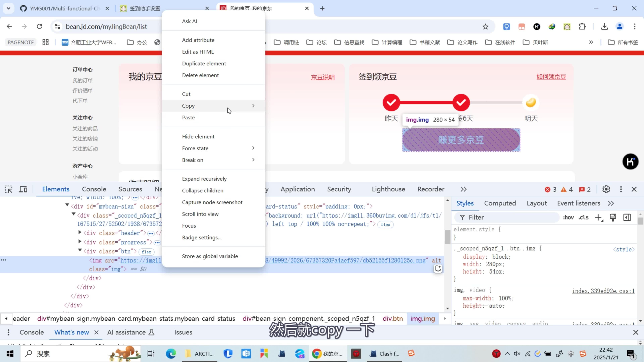Bookmark this page with star icon
Viewport: 644px width, 362px height.
(x=486, y=27)
